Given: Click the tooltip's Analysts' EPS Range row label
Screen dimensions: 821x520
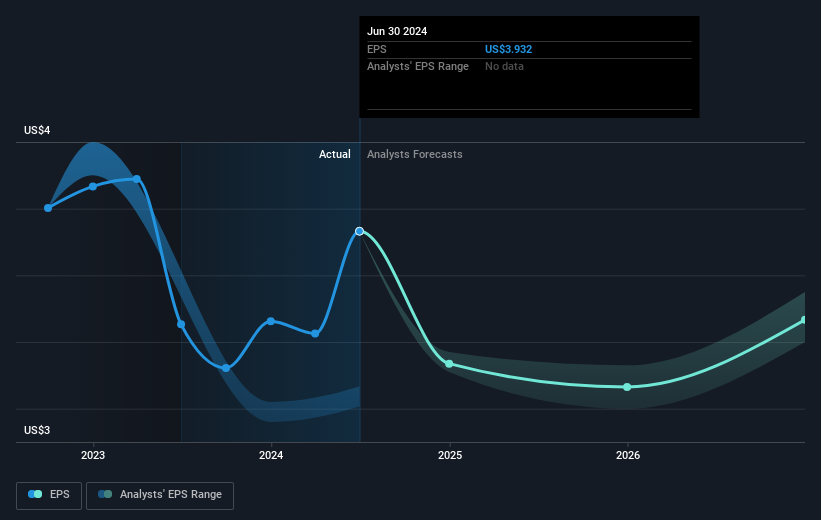Looking at the screenshot, I should click(x=418, y=67).
